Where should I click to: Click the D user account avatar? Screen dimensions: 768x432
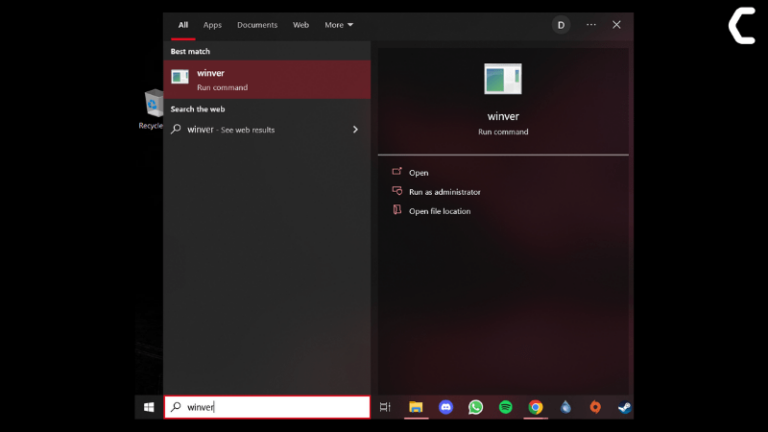tap(561, 25)
